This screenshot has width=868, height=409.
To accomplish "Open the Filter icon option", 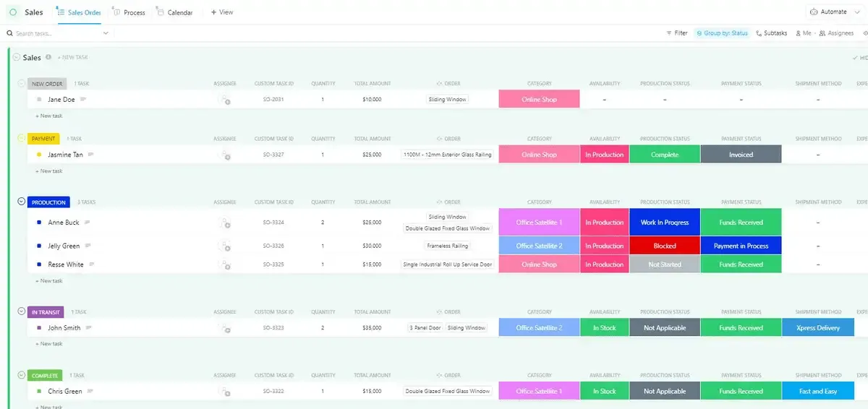I will coord(677,33).
